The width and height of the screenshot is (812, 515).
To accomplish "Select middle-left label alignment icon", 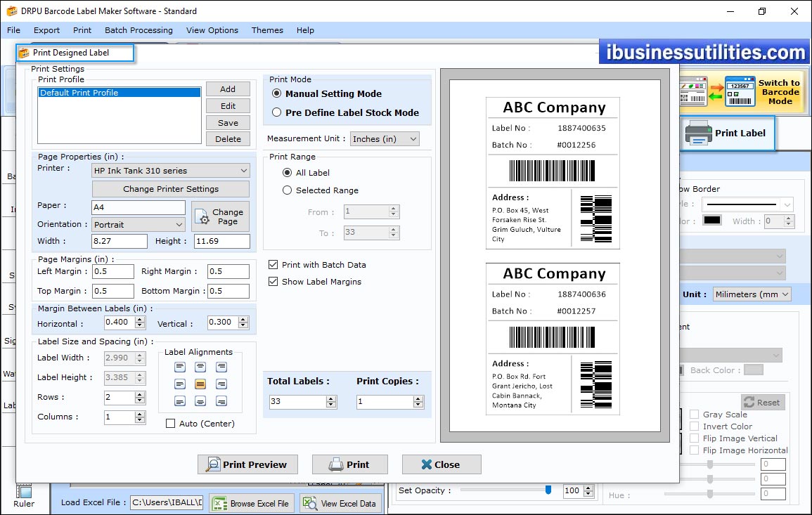I will [x=180, y=384].
